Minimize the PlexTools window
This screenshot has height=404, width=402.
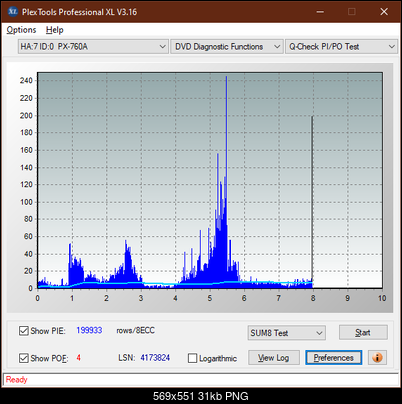click(320, 12)
